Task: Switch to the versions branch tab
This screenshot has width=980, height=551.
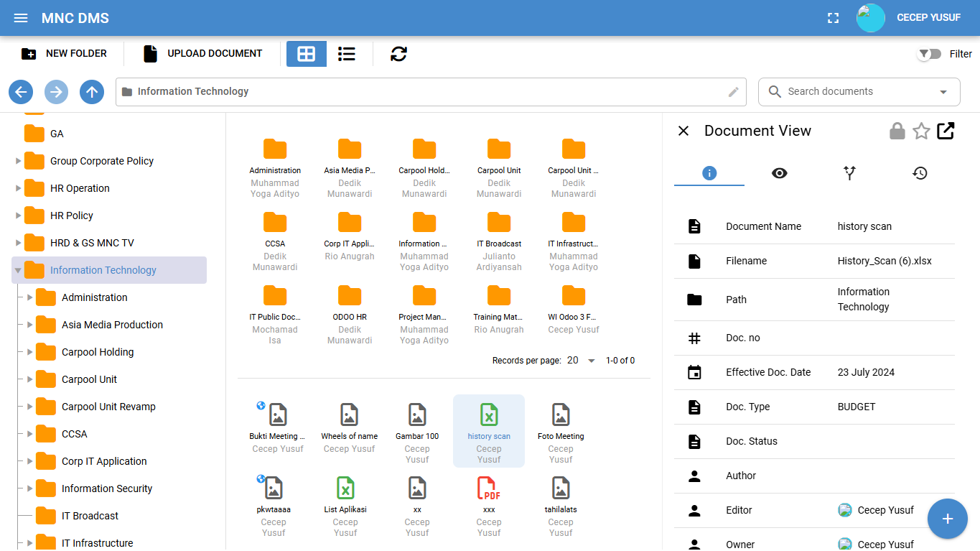Action: point(850,173)
